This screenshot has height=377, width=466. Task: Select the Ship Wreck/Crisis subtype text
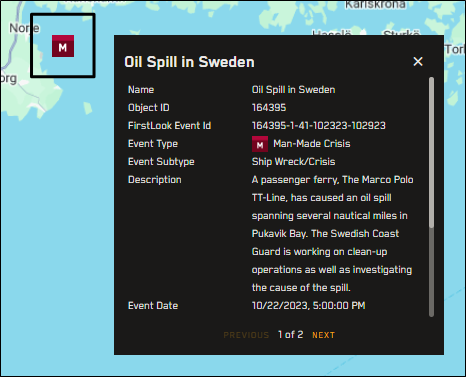click(293, 162)
